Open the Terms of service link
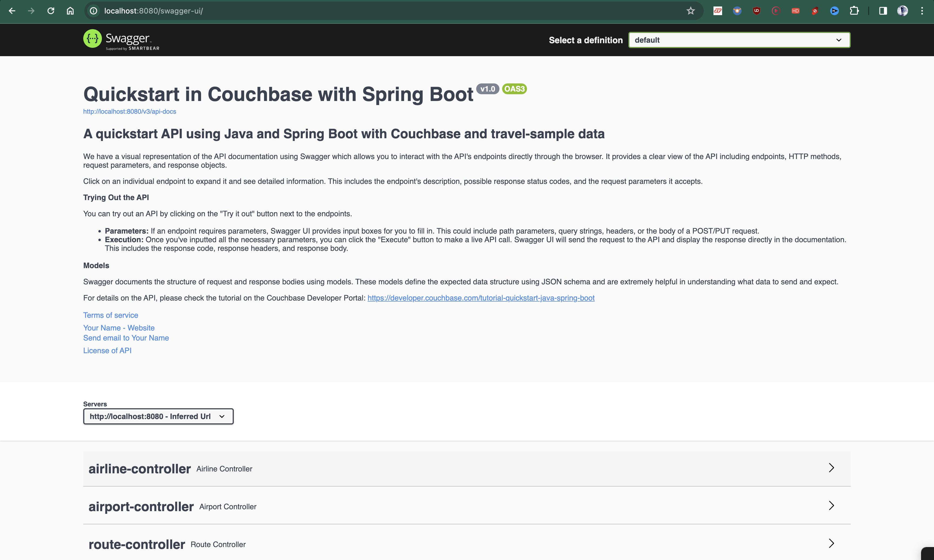The image size is (934, 560). (x=110, y=315)
